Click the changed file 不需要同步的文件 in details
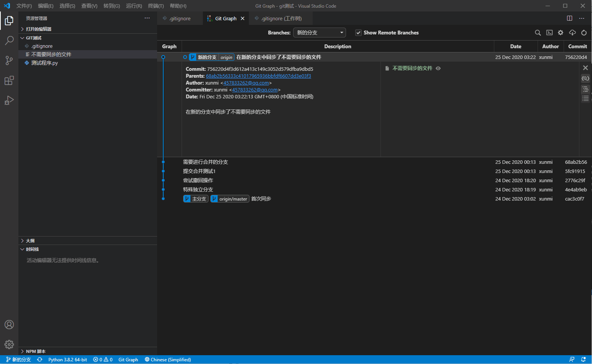The image size is (592, 364). 412,69
